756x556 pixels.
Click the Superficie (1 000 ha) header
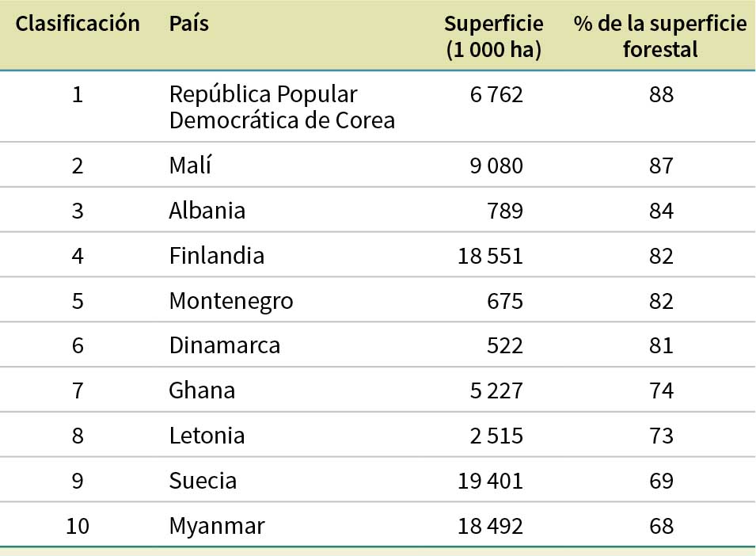pos(492,37)
